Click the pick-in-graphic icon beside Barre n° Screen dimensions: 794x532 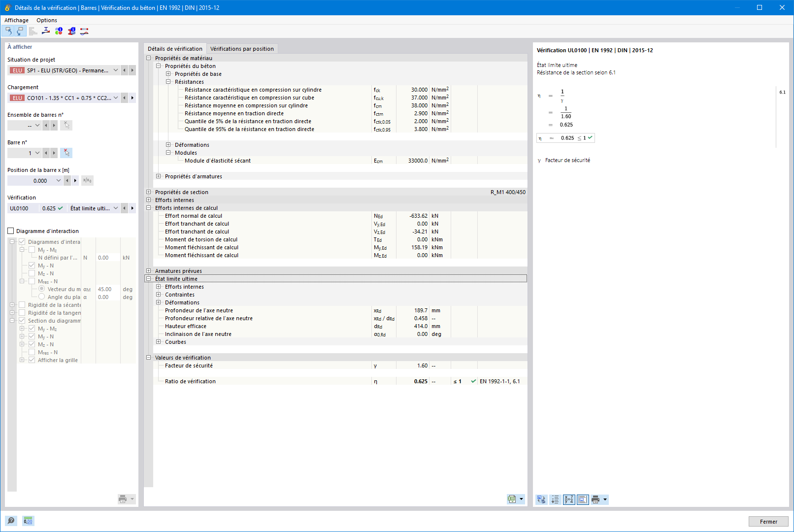coord(66,153)
